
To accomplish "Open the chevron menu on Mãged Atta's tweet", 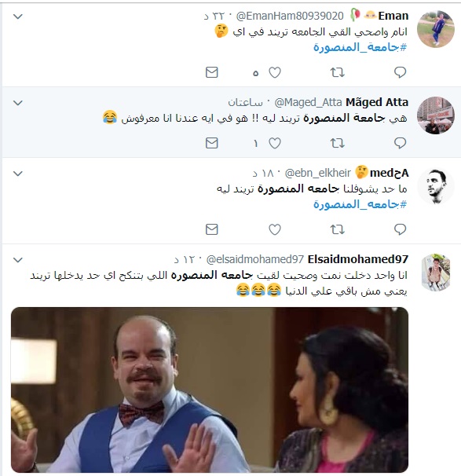I will pyautogui.click(x=18, y=103).
